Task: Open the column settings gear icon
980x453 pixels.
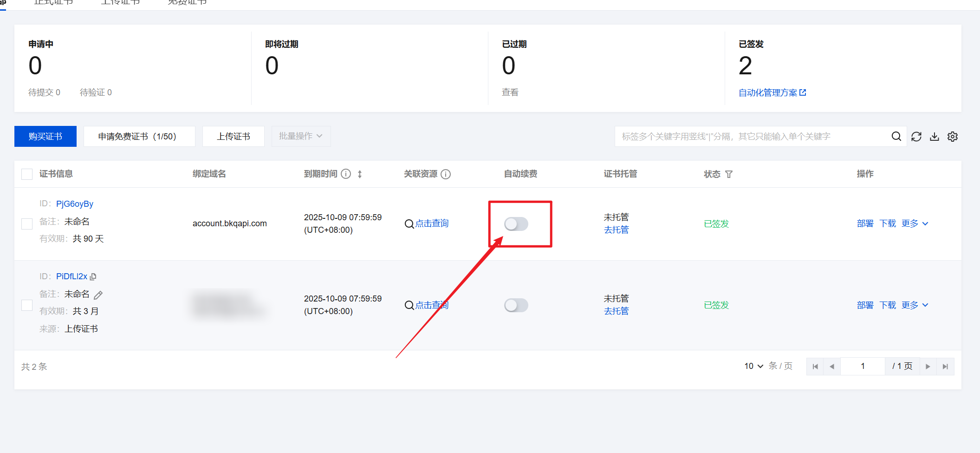Action: pos(952,136)
